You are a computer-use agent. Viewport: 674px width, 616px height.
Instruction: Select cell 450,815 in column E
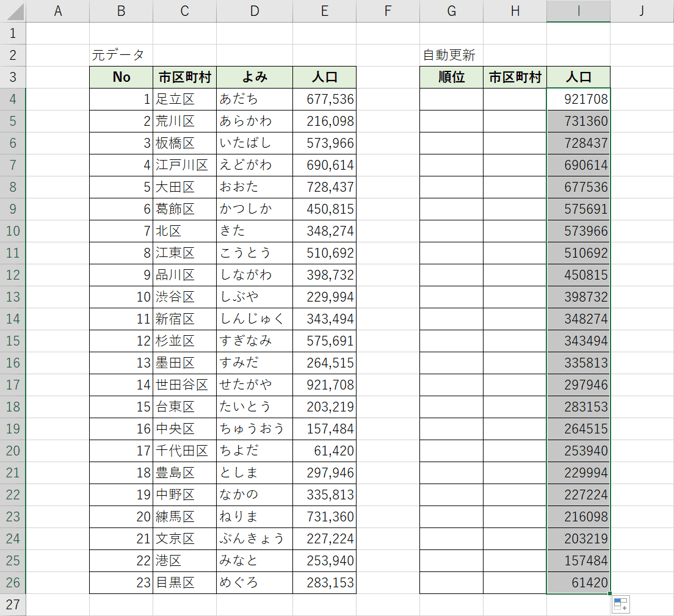tap(325, 209)
